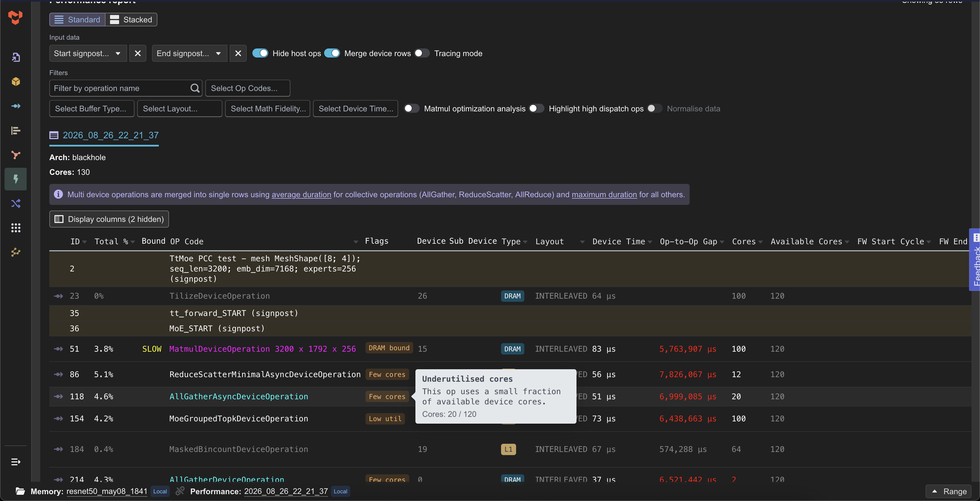Click the unlink icon in the status bar
Screen dimensions: 980x501
click(x=179, y=491)
